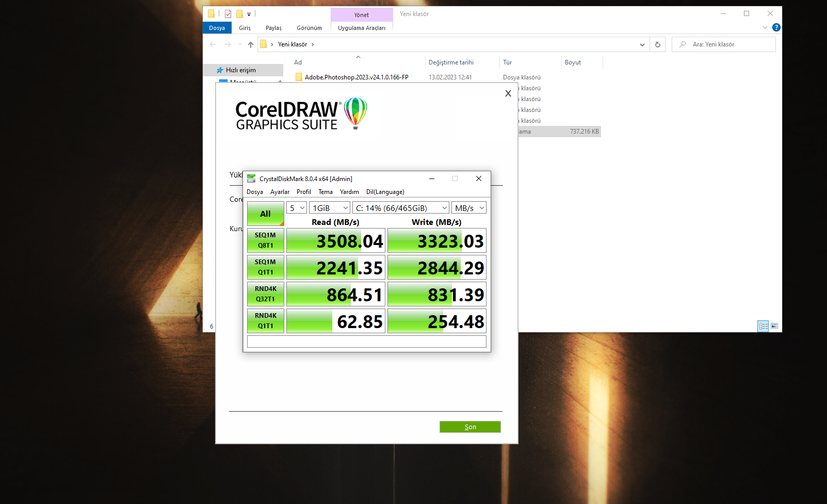Start the RND4K Q1T1 test
The height and width of the screenshot is (504, 827).
(x=266, y=321)
